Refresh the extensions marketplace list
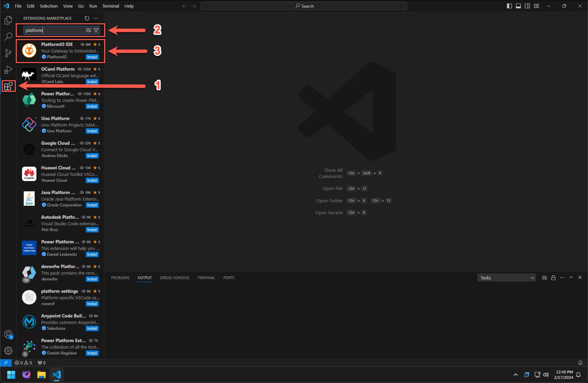 click(x=87, y=18)
